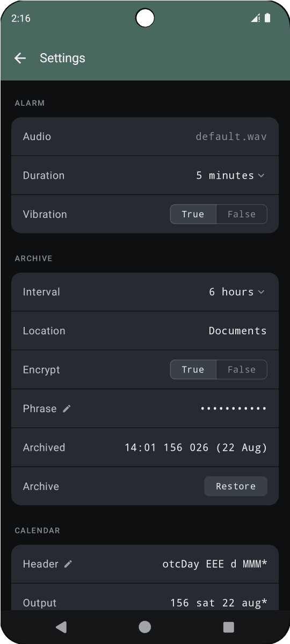Click the pencil icon next to Header
This screenshot has height=644, width=290.
point(68,564)
